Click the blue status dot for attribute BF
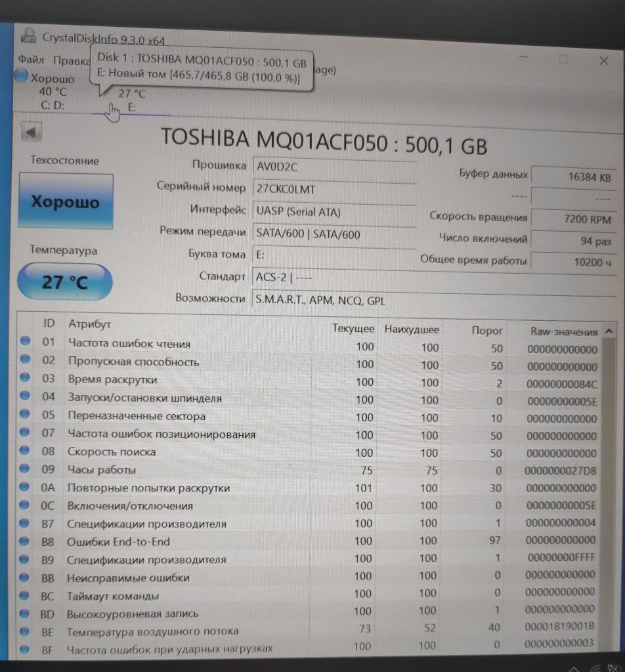 (24, 650)
